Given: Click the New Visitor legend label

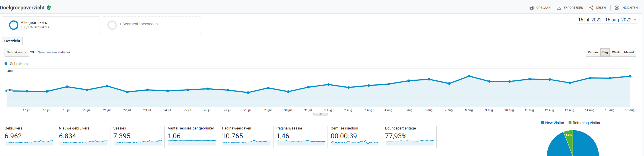Looking at the screenshot, I should pyautogui.click(x=555, y=123).
